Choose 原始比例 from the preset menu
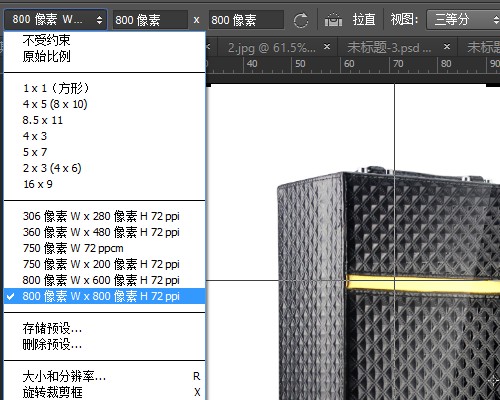 [104, 56]
